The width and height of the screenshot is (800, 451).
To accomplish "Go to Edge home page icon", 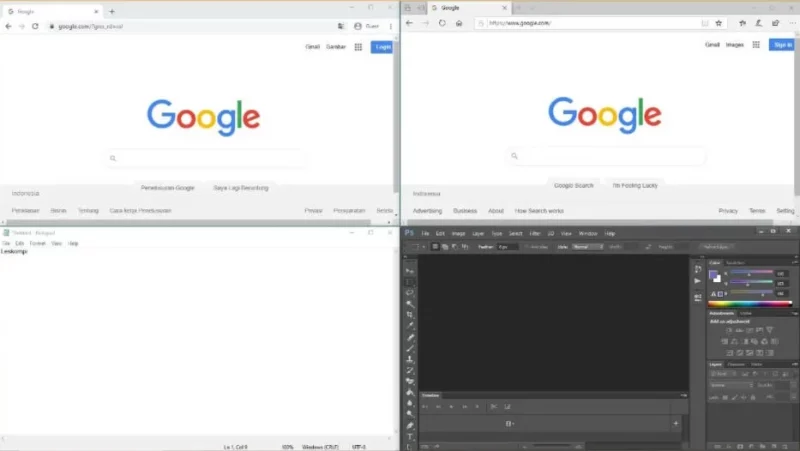I will [x=459, y=23].
